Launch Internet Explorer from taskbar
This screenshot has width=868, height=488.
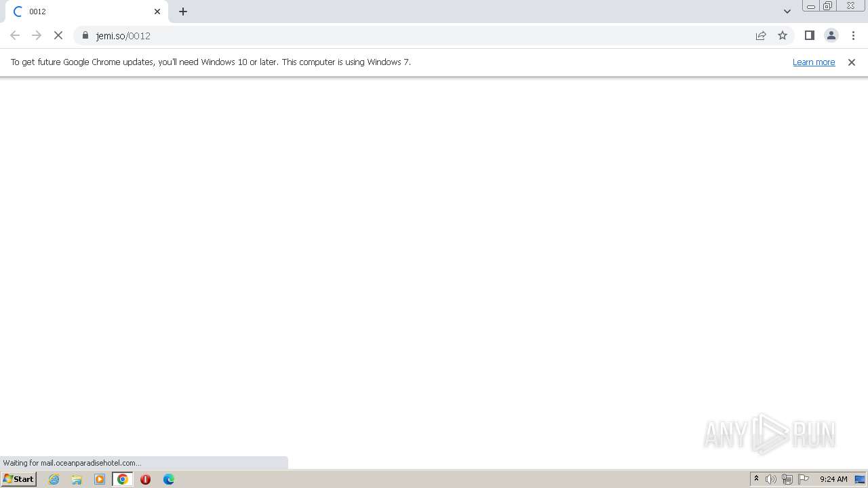[54, 479]
